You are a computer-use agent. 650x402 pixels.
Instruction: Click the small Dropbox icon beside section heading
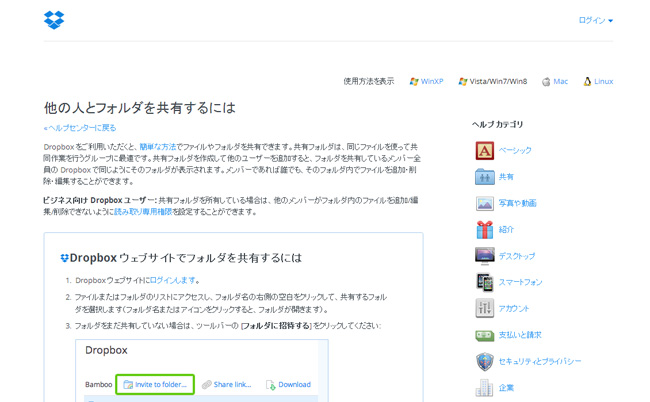click(64, 258)
